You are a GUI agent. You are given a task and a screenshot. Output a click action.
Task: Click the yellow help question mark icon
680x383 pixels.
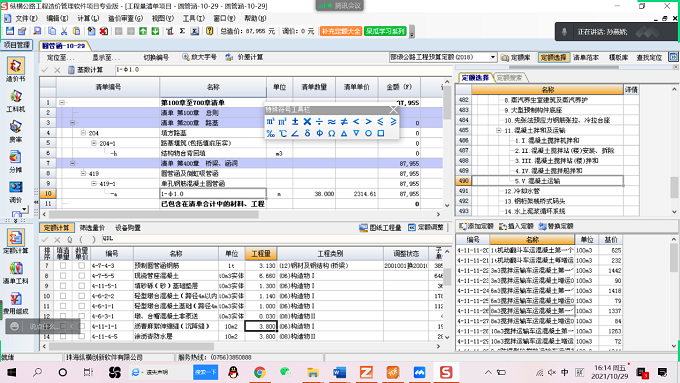click(x=209, y=31)
